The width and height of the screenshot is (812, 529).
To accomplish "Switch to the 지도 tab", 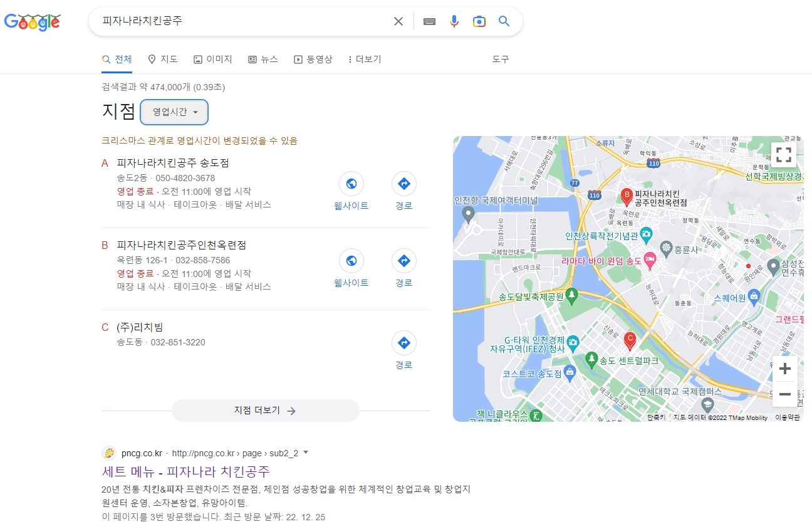I will click(163, 59).
